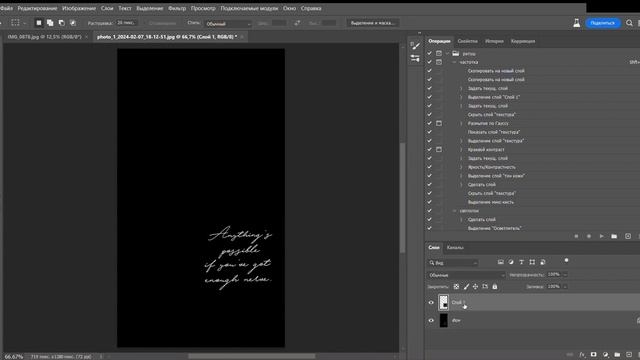
Task: Lock image pixels brush icon
Action: pyautogui.click(x=466, y=287)
